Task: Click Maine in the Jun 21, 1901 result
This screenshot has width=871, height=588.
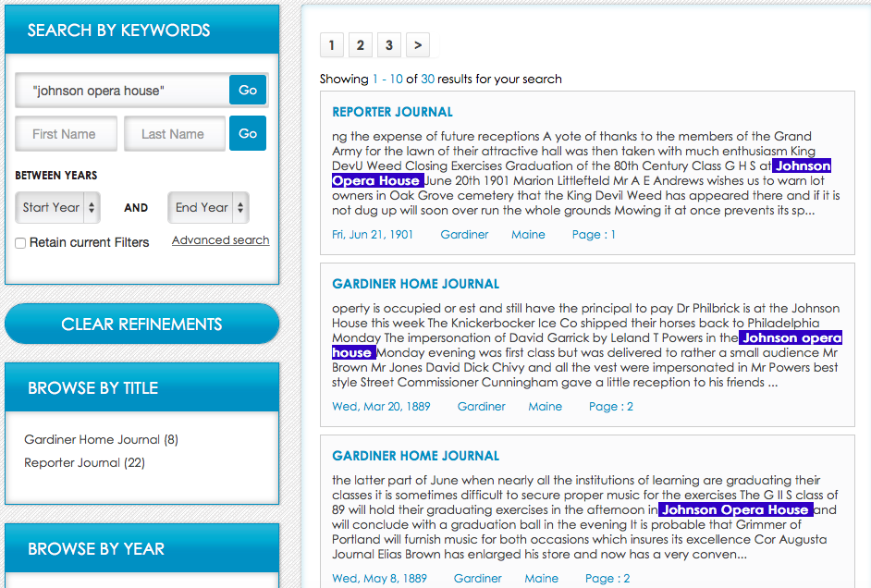Action: tap(528, 234)
